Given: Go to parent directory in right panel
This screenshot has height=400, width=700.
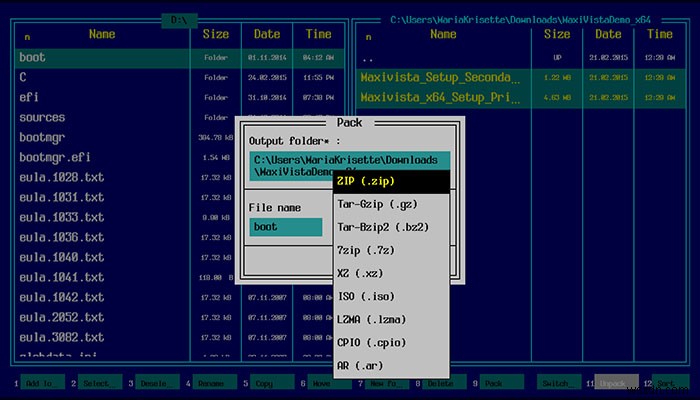Looking at the screenshot, I should 366,57.
